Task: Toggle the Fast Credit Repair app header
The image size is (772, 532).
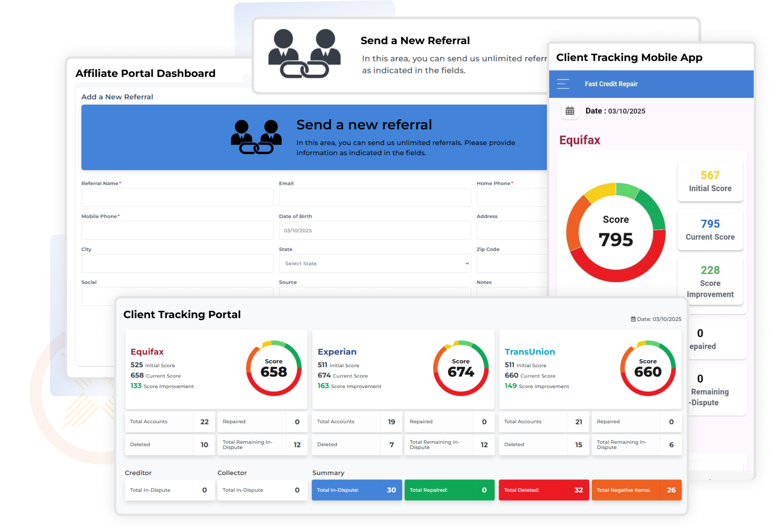Action: coord(564,84)
